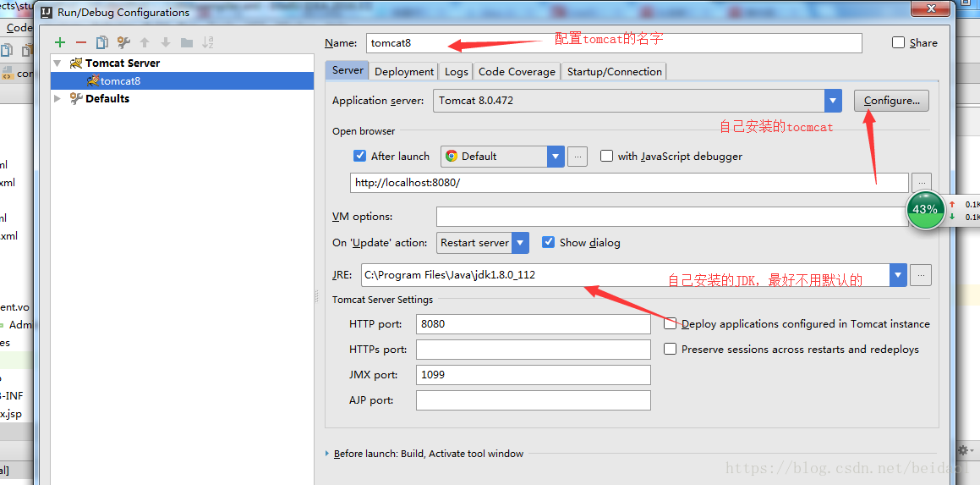Screen dimensions: 980x485
Task: Open browser Default dropdown arrow
Action: click(x=556, y=157)
